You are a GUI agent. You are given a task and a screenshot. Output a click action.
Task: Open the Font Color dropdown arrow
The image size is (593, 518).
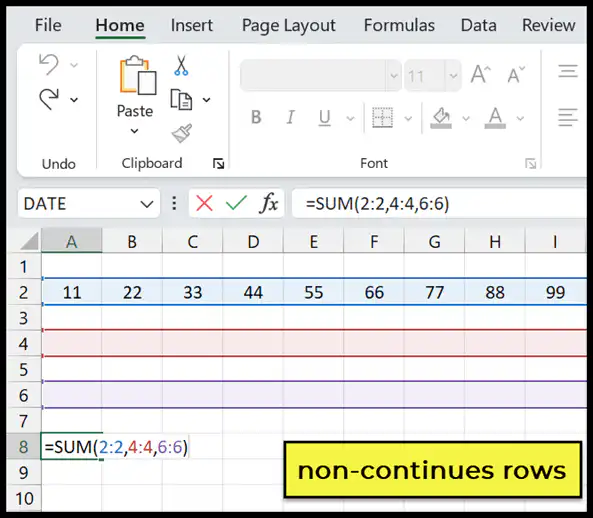pos(520,118)
